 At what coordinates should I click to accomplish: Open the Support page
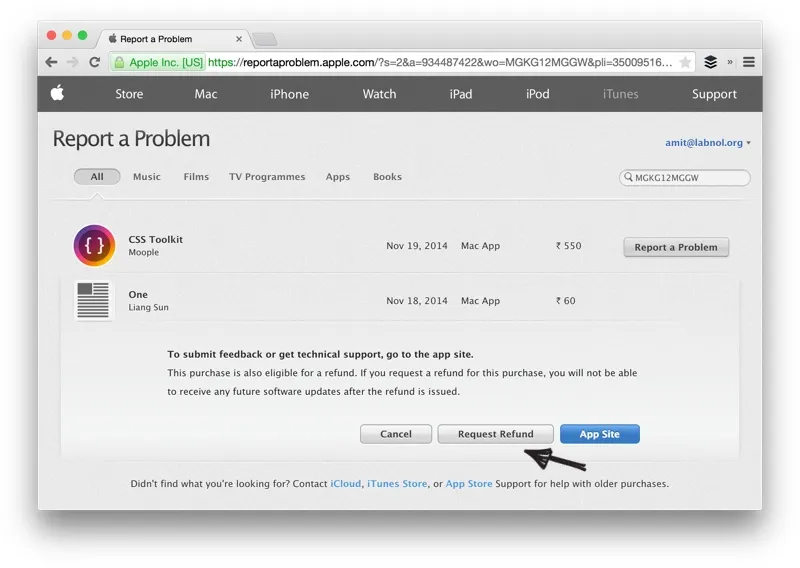[714, 94]
